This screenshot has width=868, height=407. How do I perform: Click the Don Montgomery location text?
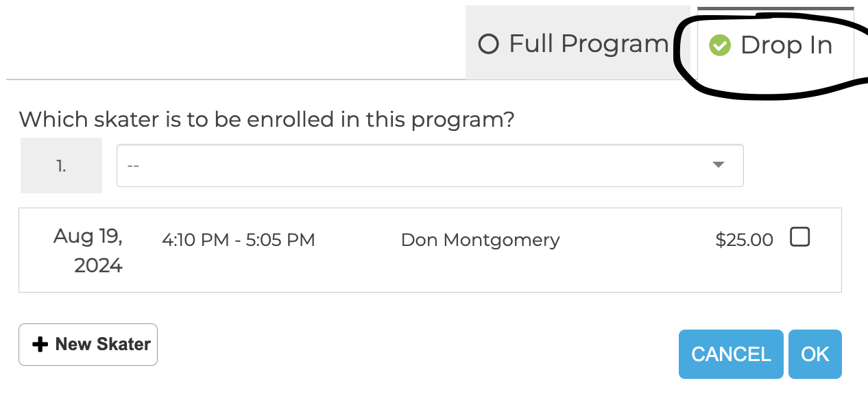click(x=481, y=240)
